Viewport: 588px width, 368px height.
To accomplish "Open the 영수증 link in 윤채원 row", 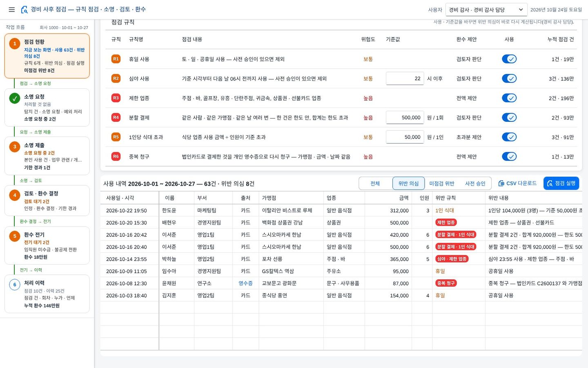I will [245, 283].
